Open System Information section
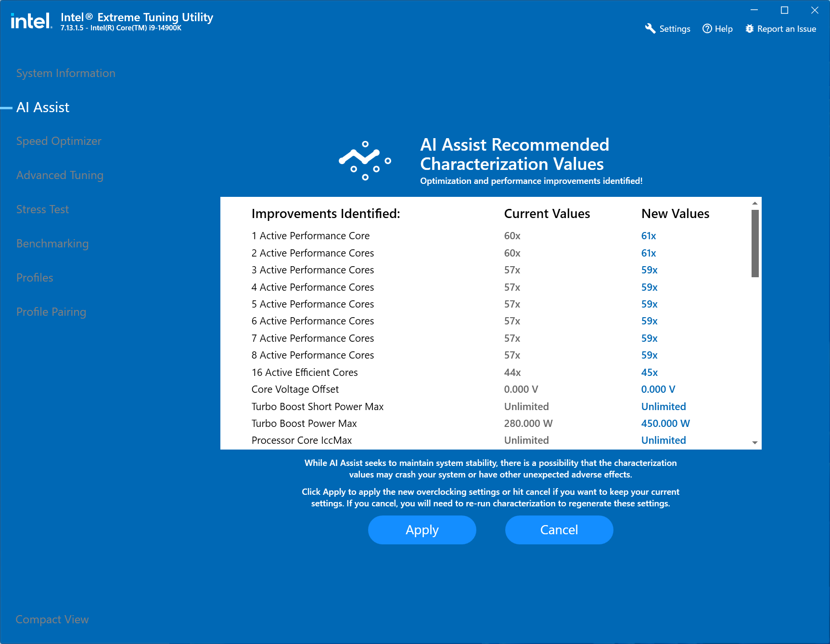The height and width of the screenshot is (644, 830). [x=66, y=73]
